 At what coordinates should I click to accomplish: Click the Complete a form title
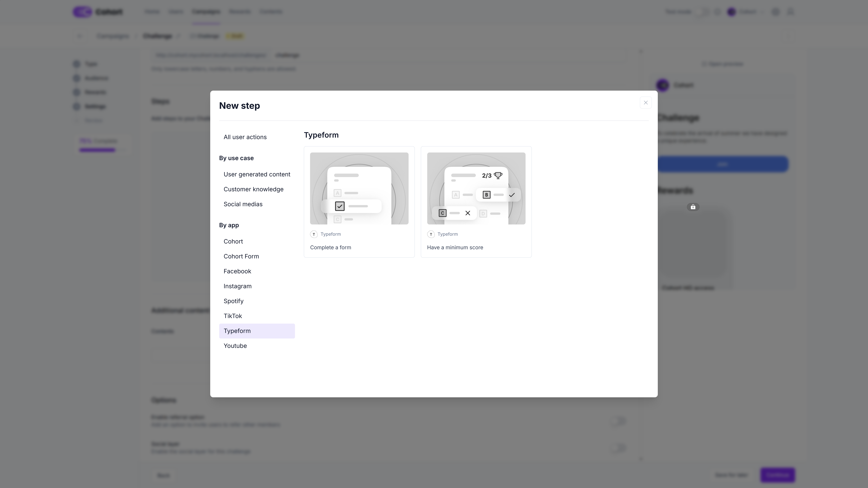pyautogui.click(x=330, y=248)
